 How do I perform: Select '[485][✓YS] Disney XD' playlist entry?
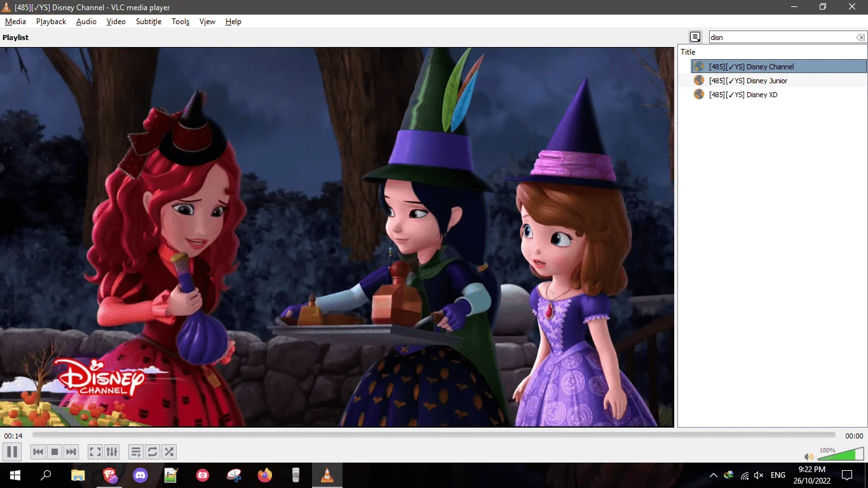pyautogui.click(x=779, y=95)
